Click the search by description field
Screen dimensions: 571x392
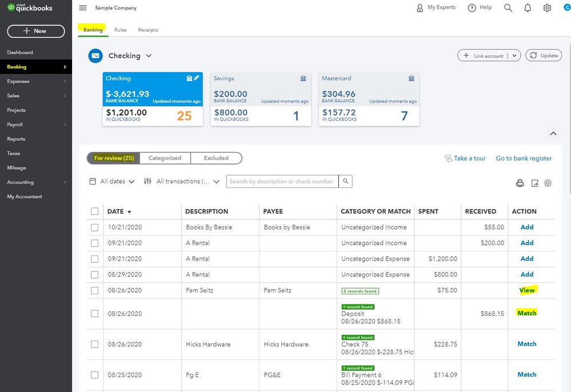[x=282, y=181]
